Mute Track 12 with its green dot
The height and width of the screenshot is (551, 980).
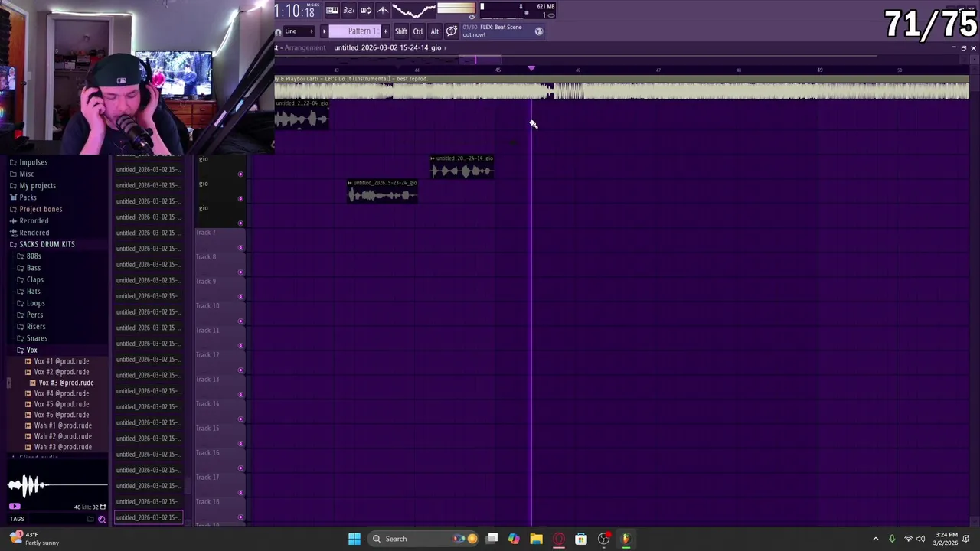coord(240,370)
